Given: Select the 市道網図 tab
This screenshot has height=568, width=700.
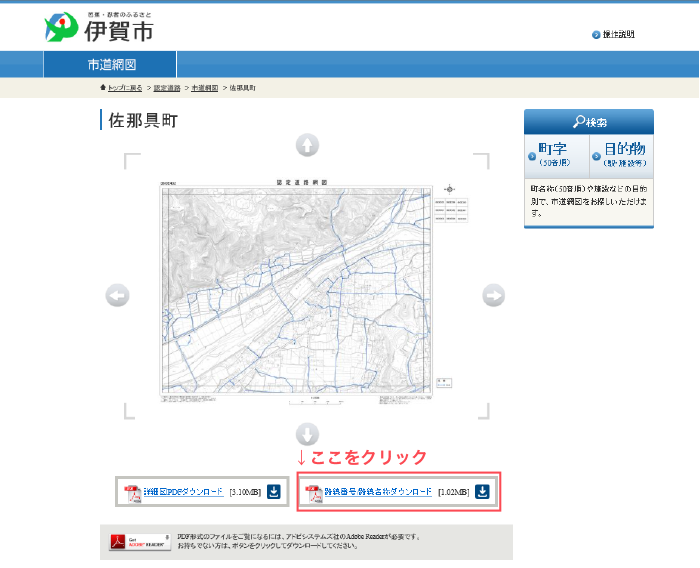Looking at the screenshot, I should (x=110, y=65).
